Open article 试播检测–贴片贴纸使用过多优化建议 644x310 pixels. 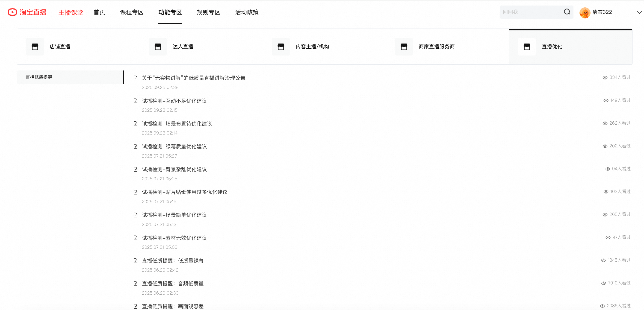(184, 192)
